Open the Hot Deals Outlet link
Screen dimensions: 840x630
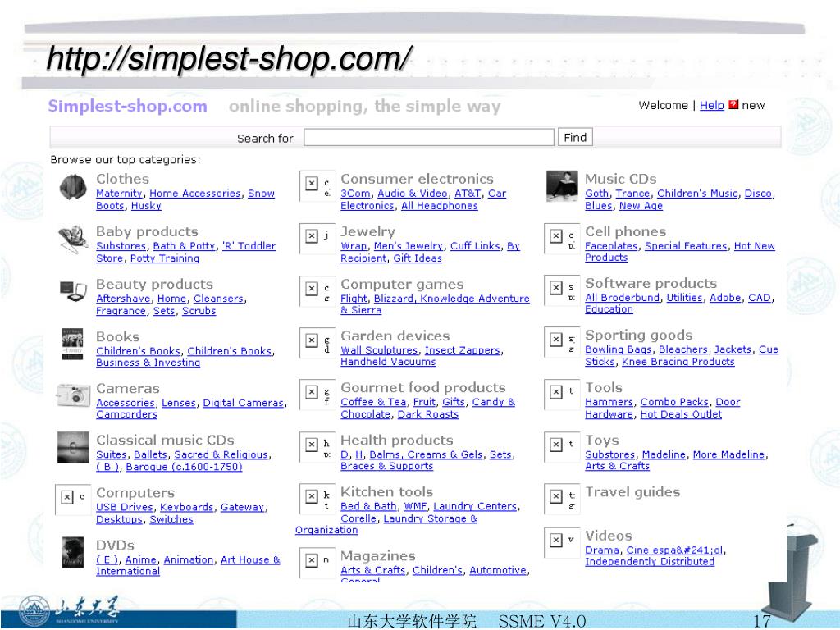point(681,414)
